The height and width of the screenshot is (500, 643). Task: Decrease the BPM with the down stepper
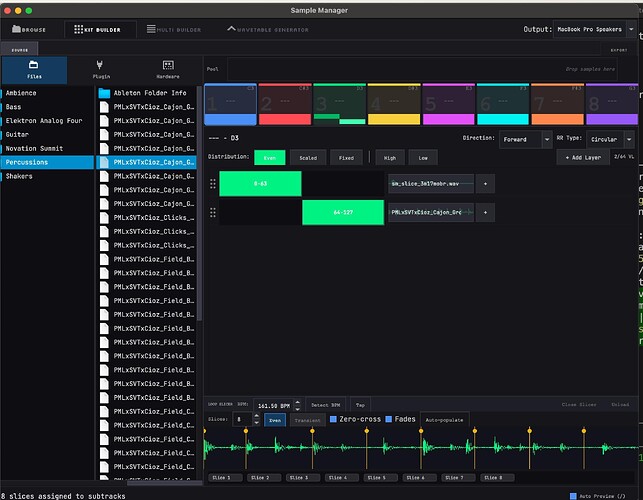click(298, 409)
